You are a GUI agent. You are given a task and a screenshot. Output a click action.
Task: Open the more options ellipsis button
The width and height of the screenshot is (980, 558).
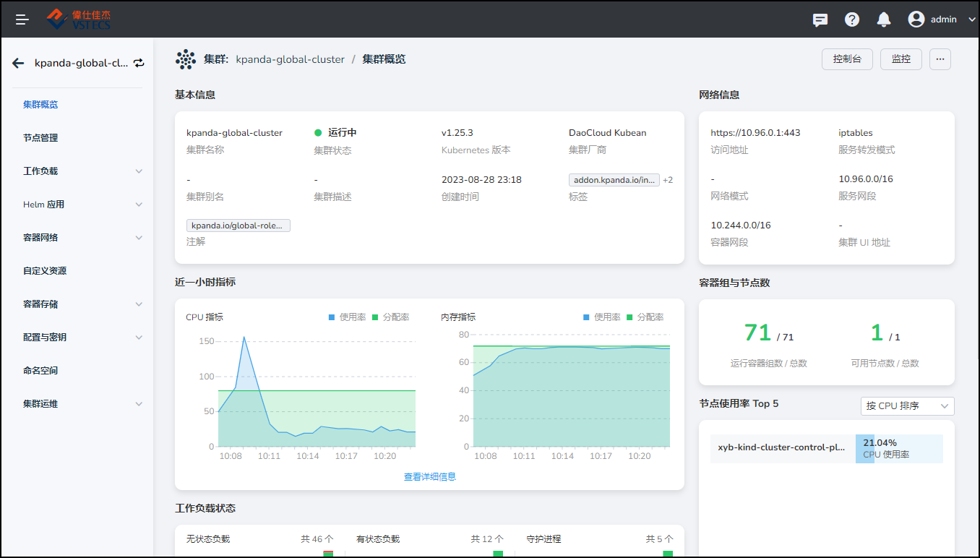(x=940, y=59)
